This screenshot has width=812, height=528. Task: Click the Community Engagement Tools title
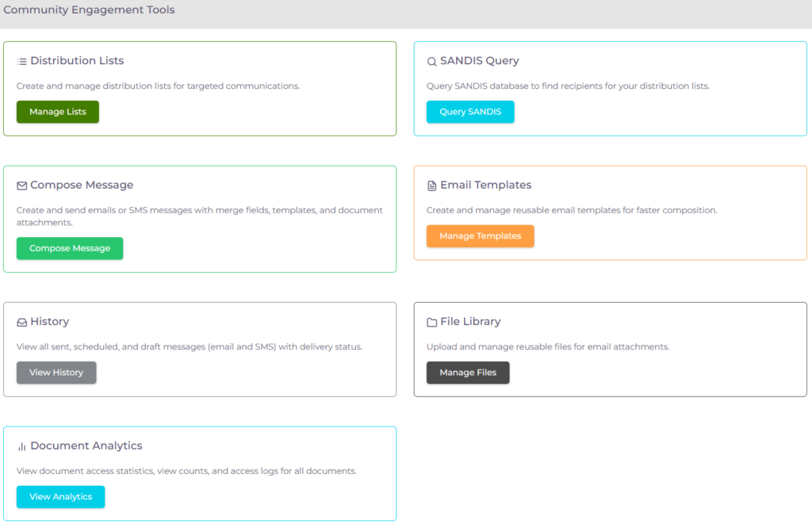[x=89, y=10]
